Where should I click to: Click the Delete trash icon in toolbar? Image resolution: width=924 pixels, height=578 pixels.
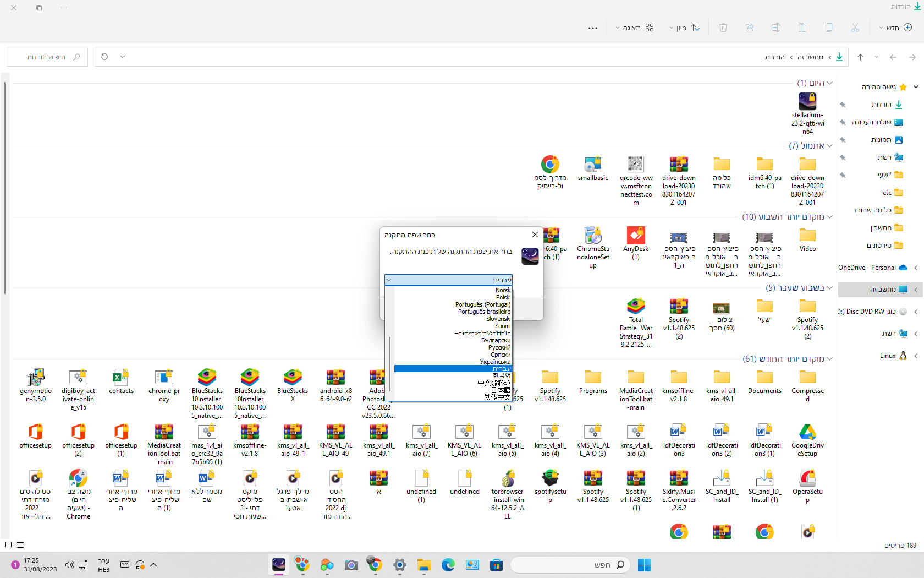[723, 28]
